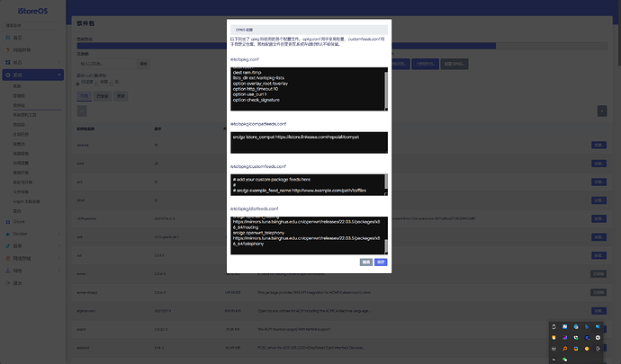Click the Save button in OPKG dialog

(x=381, y=262)
